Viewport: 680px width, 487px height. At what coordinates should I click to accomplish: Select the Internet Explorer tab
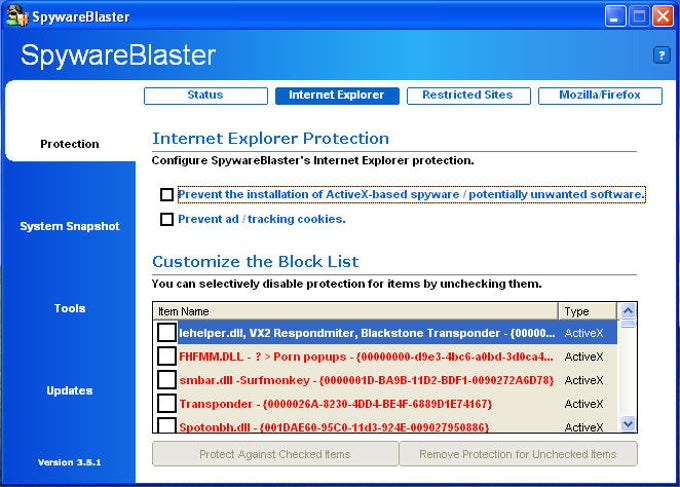pos(337,95)
